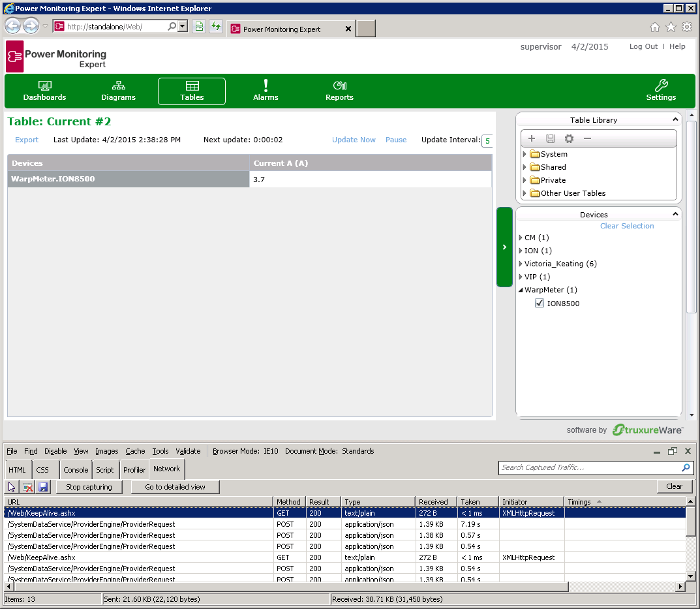Open table options gear icon
Image resolution: width=700 pixels, height=609 pixels.
[569, 138]
